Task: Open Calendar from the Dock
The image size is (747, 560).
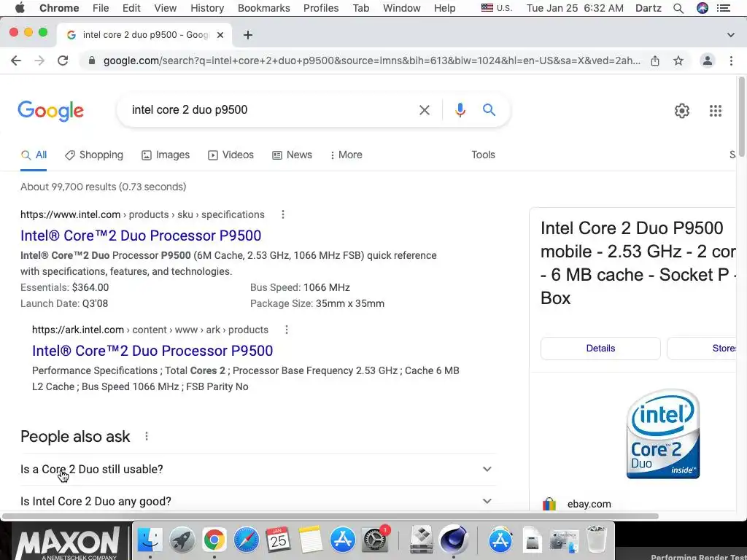Action: (x=278, y=540)
